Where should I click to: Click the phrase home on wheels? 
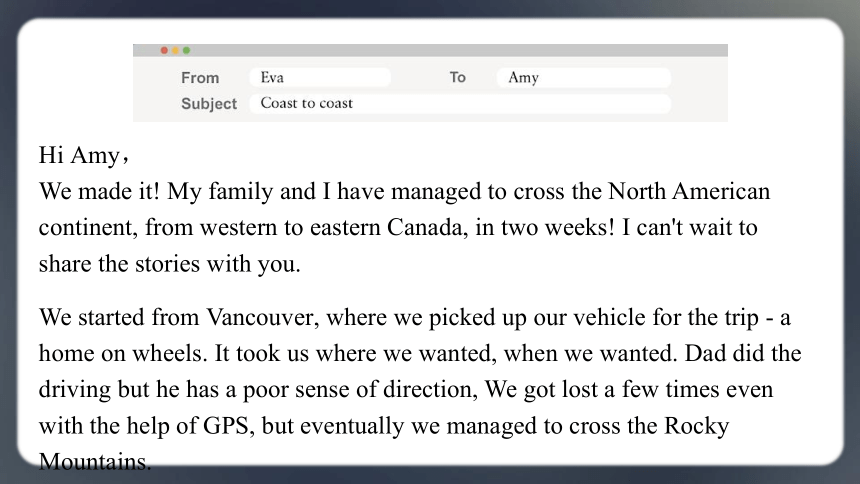pos(123,353)
